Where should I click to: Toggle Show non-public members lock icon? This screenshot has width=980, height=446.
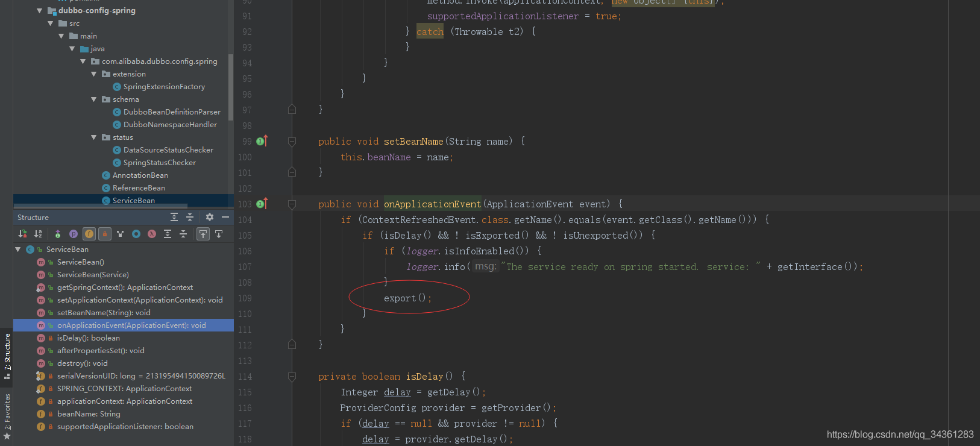click(x=105, y=234)
